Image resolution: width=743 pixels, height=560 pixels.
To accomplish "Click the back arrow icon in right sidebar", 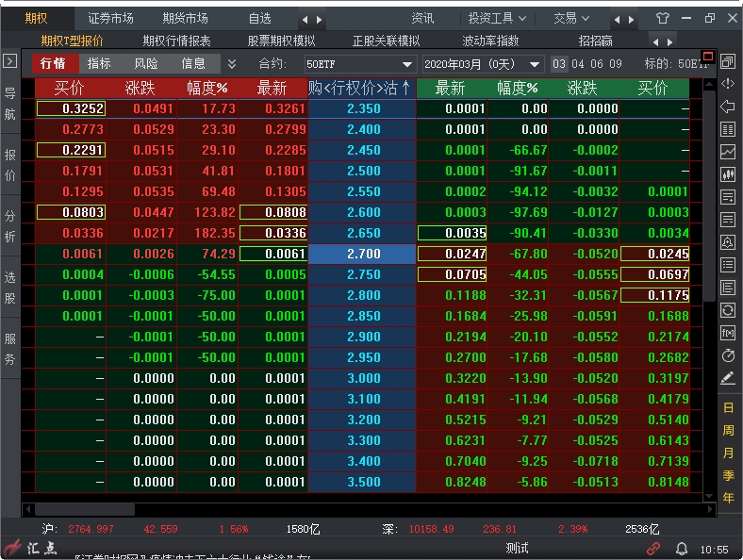I will point(727,107).
